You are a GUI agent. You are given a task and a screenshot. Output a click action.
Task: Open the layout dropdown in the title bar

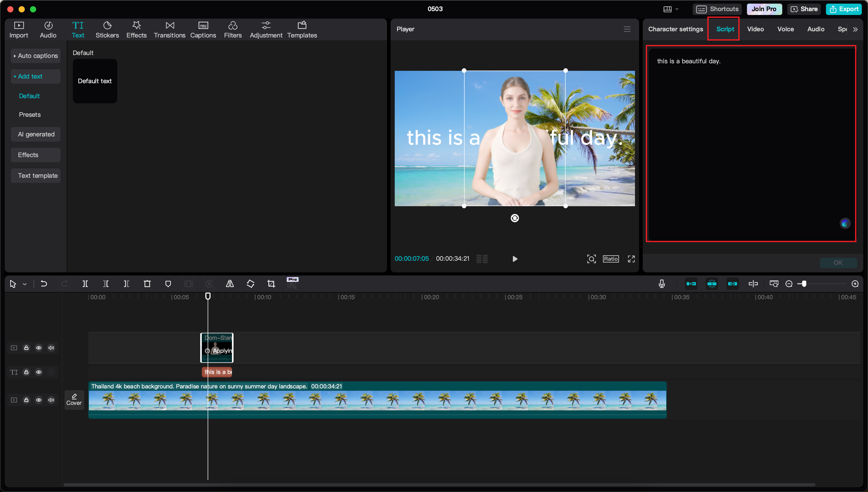(671, 9)
